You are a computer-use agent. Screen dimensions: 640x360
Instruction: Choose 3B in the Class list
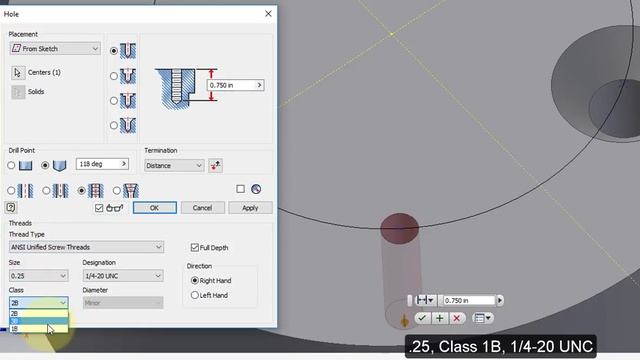(38, 321)
